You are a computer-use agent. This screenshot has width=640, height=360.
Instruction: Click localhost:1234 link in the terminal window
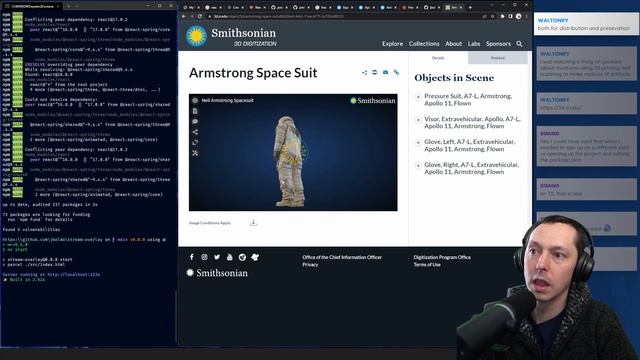(73, 275)
